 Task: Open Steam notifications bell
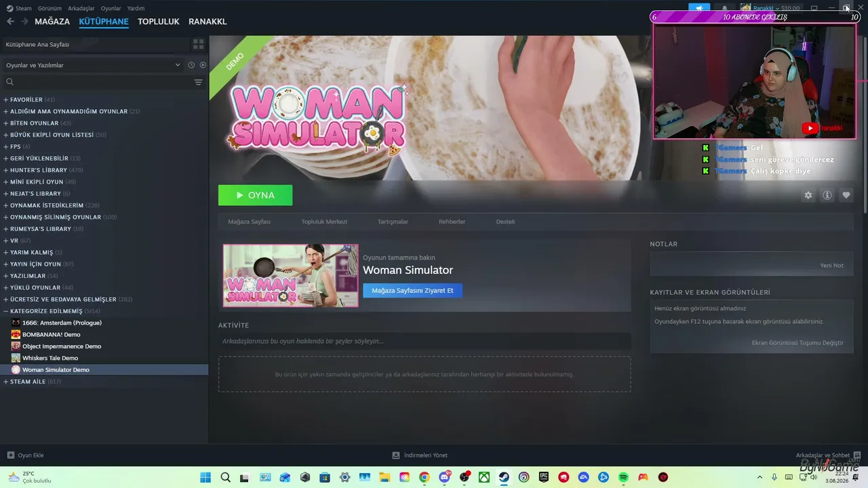724,8
